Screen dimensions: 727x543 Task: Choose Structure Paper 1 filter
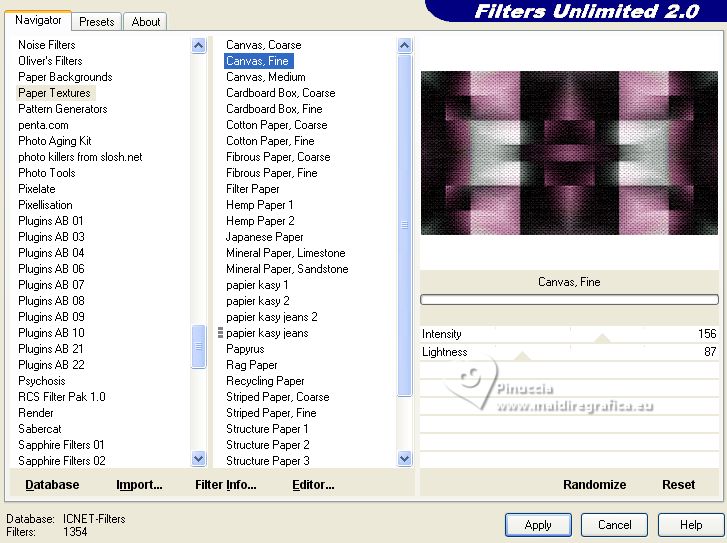click(267, 429)
